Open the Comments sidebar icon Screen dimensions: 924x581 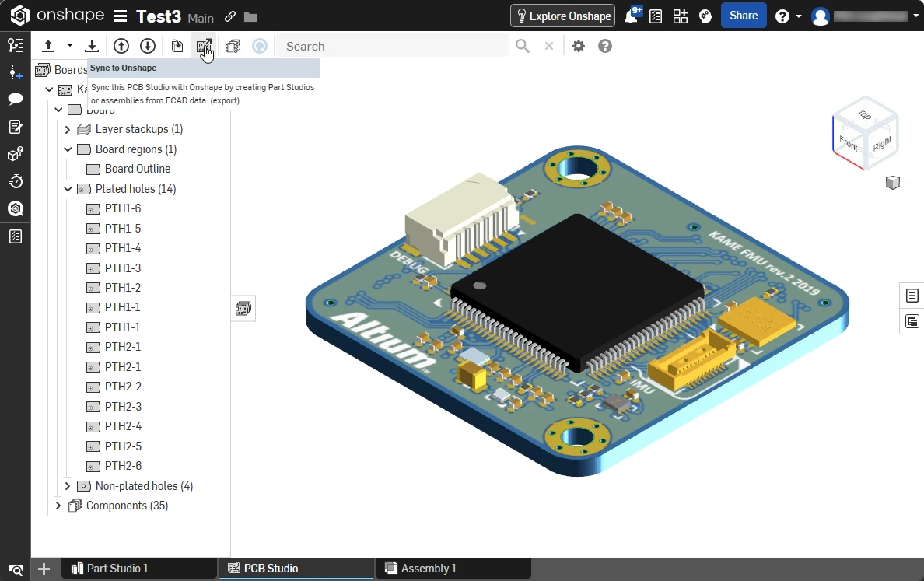point(16,99)
